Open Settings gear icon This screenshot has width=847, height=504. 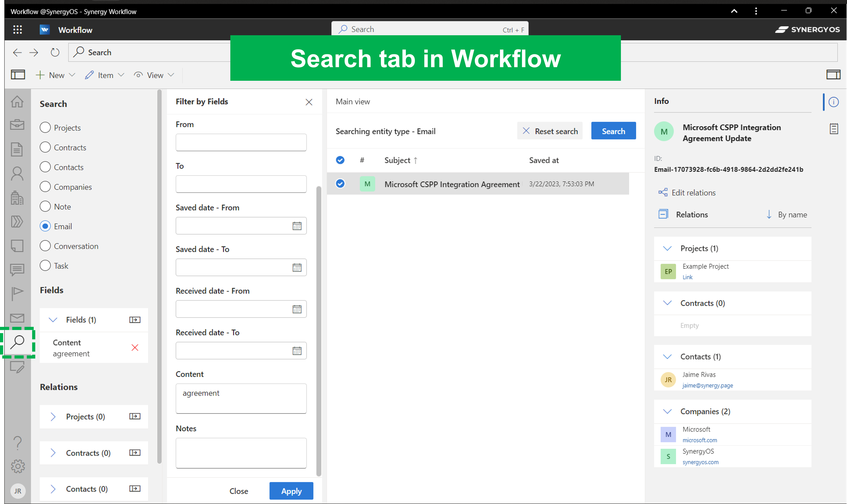[x=18, y=466]
